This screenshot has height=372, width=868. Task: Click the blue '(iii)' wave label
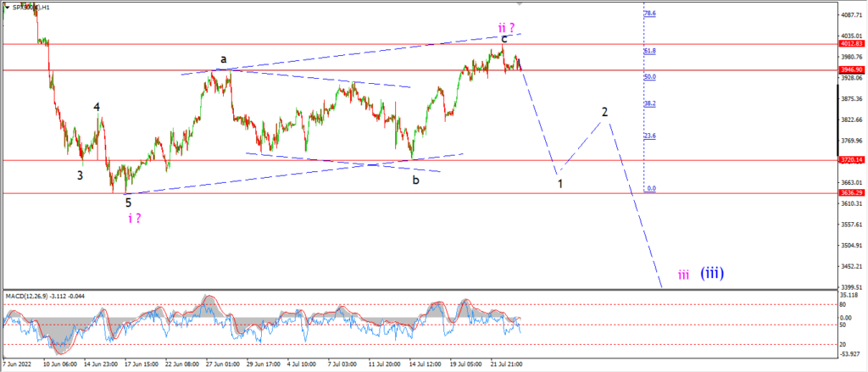[712, 272]
